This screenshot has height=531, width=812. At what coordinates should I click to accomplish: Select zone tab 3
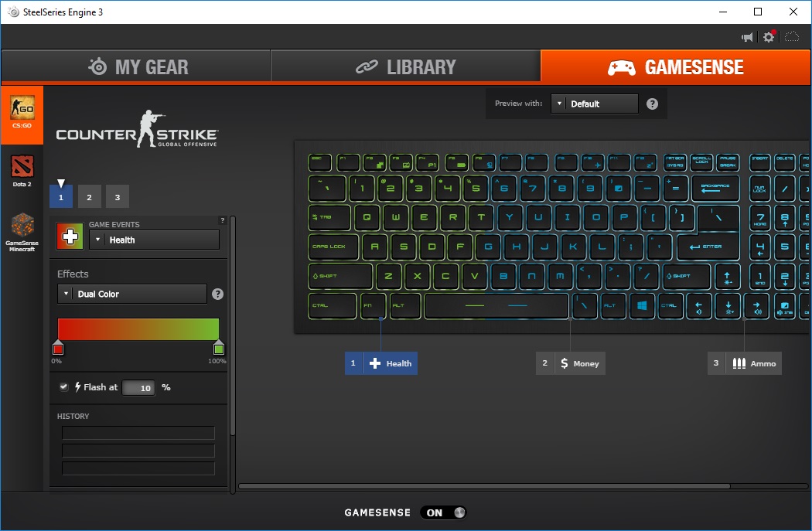pos(117,197)
